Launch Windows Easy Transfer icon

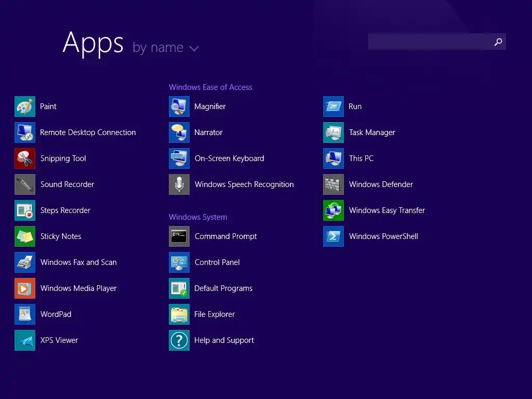pos(334,210)
